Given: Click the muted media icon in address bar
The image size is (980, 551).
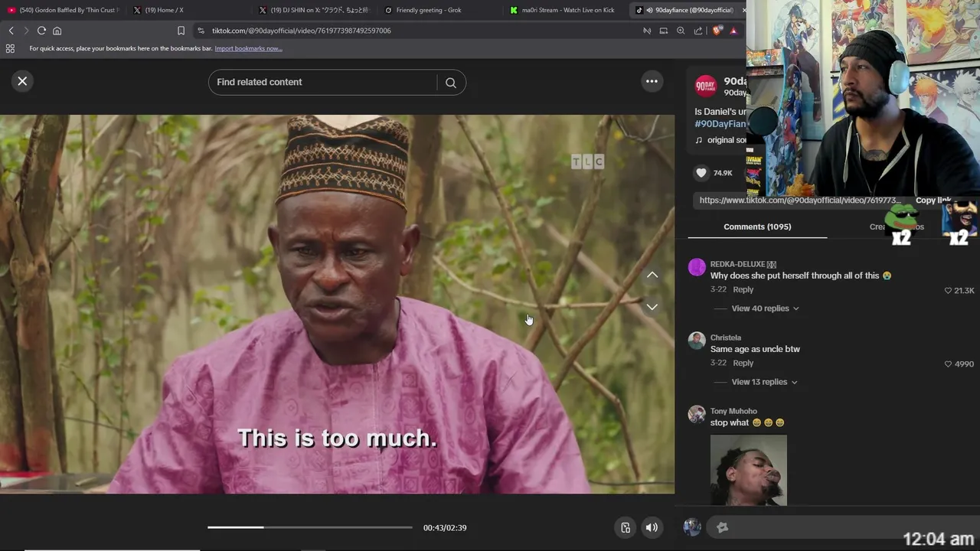Looking at the screenshot, I should [646, 31].
